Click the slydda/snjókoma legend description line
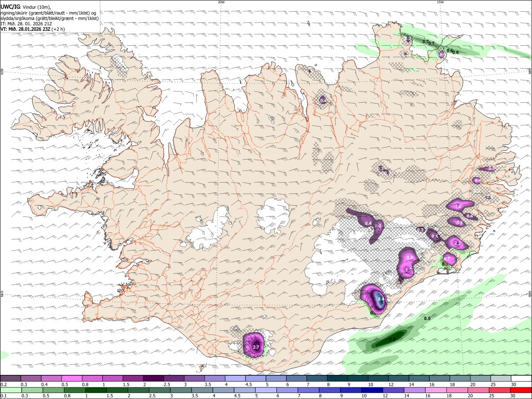The height and width of the screenshot is (399, 532). click(49, 18)
